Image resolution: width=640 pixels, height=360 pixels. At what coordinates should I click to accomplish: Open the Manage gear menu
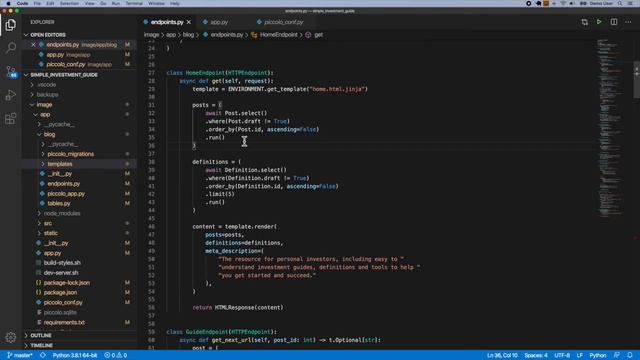tap(11, 337)
